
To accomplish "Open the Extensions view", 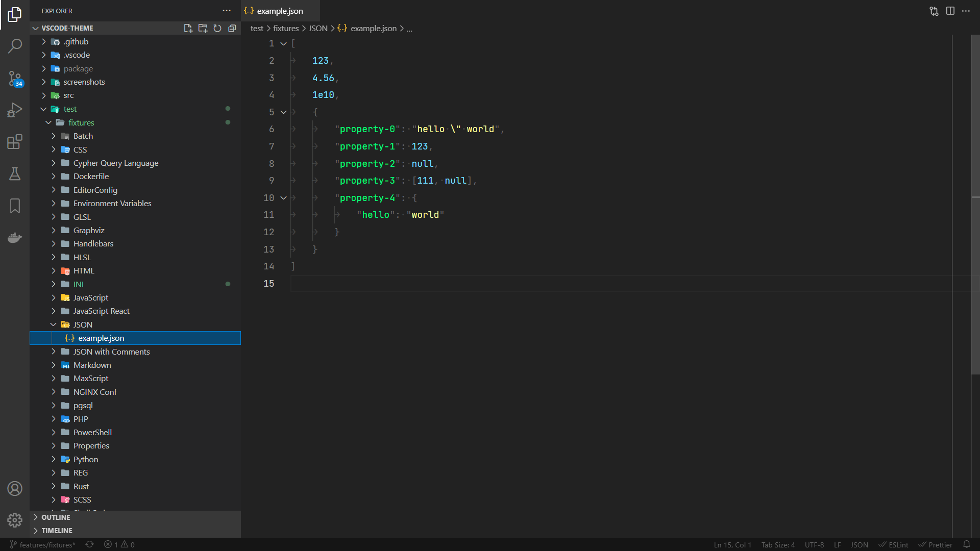I will pyautogui.click(x=15, y=142).
